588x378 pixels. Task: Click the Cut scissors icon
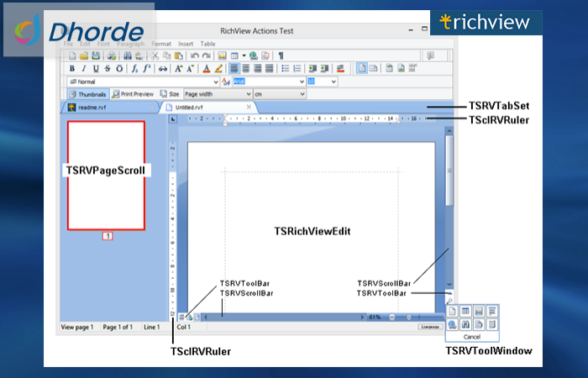click(x=155, y=56)
